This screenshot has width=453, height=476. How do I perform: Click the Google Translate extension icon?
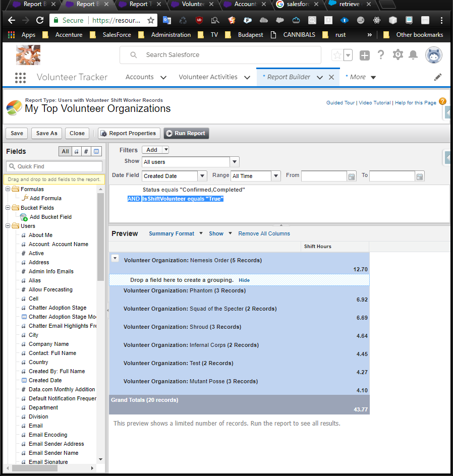click(x=166, y=20)
